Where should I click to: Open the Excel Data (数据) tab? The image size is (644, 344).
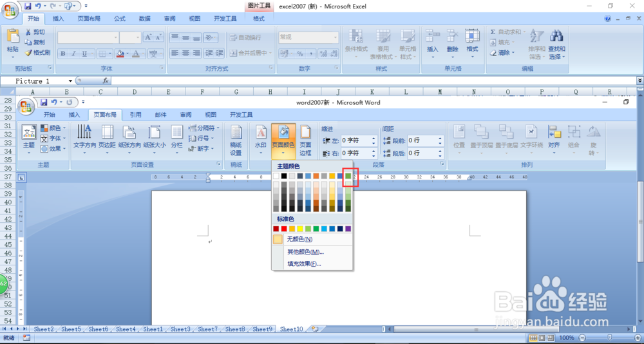tap(144, 19)
